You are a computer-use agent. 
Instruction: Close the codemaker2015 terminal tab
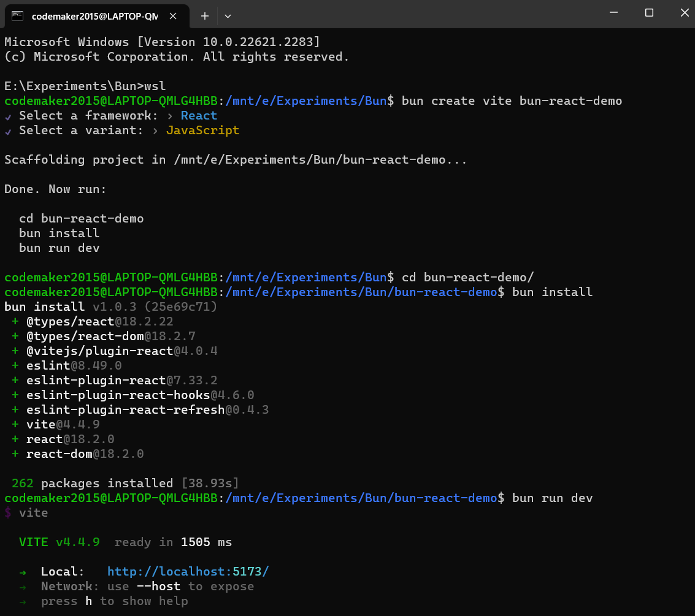173,16
